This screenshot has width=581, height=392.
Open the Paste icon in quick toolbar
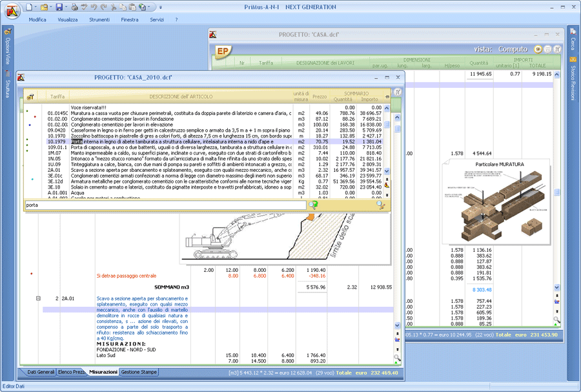pyautogui.click(x=132, y=7)
